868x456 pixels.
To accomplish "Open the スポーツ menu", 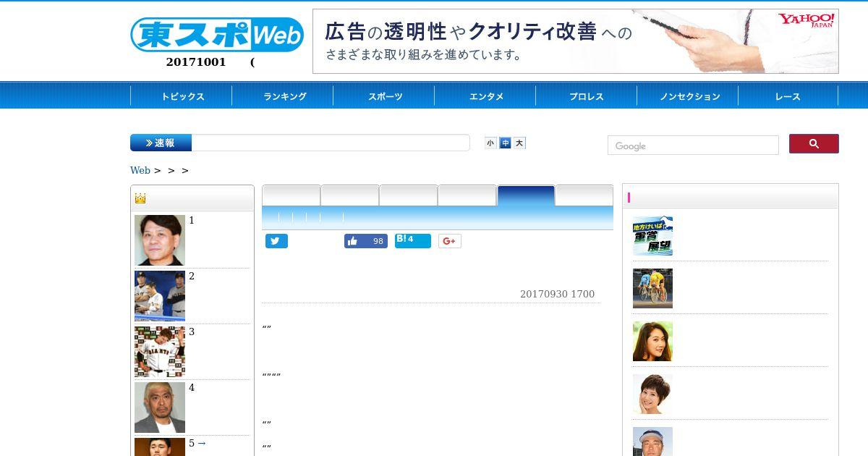I will pos(385,96).
